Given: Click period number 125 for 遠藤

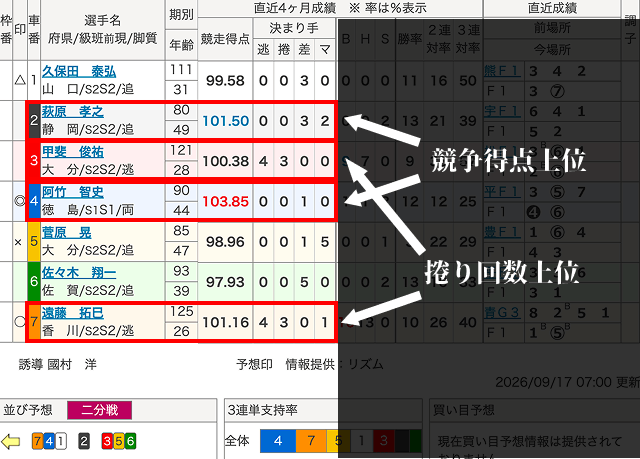Looking at the screenshot, I should [x=182, y=312].
